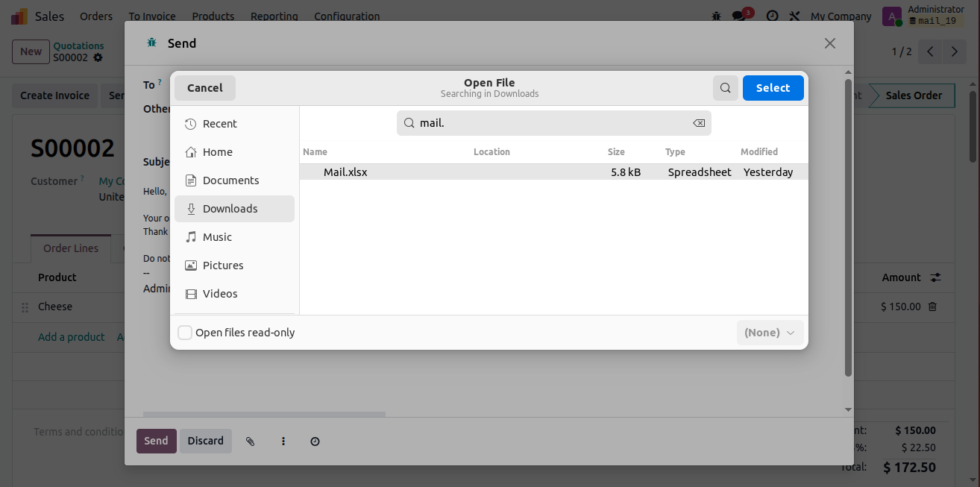Click the My Company switcher
Viewport: 980px width, 487px height.
pos(841,16)
